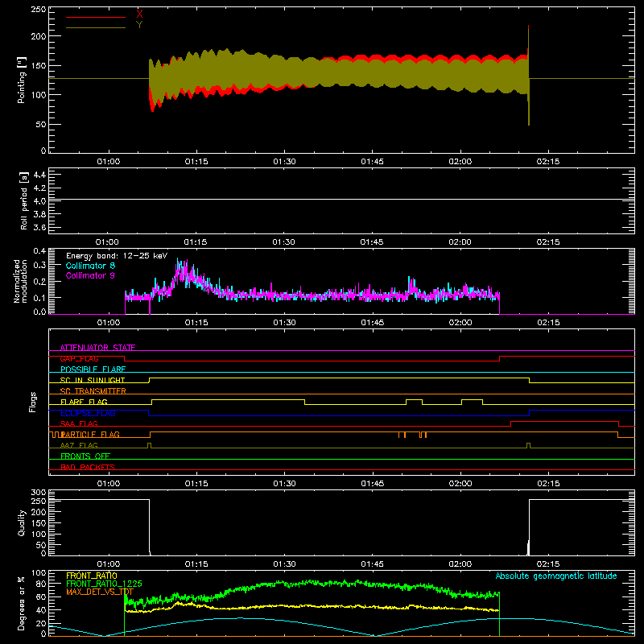Viewport: 644px width, 644px height.
Task: Click the 'Degrees or %' axis title
Action: click(22, 603)
